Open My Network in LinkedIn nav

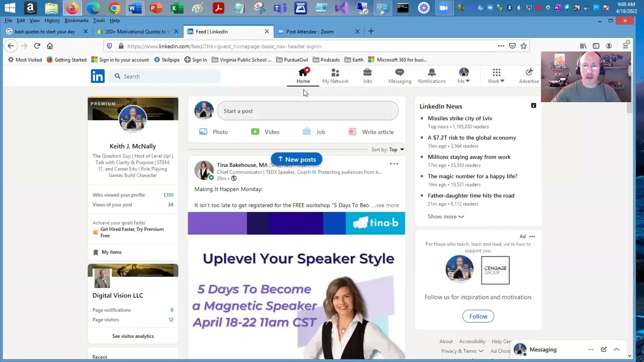click(x=335, y=76)
